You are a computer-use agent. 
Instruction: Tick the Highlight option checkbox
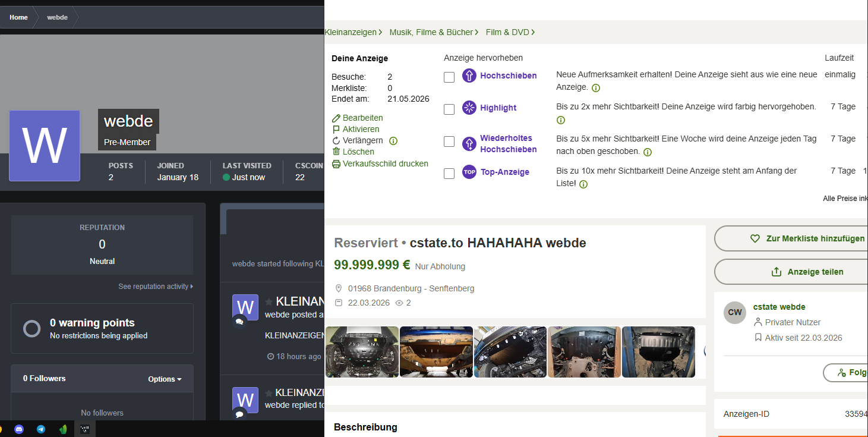(449, 109)
